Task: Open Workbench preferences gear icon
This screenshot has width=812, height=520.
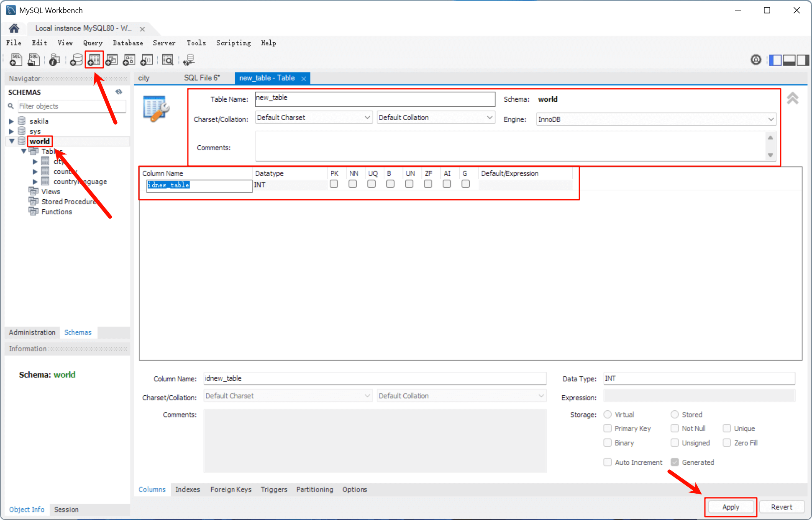Action: (x=756, y=60)
